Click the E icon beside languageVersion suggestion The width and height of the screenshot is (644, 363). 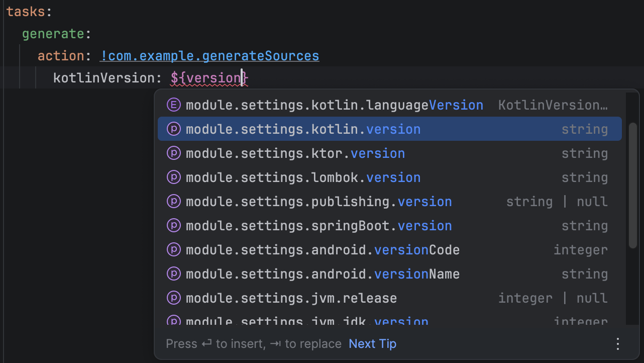(x=173, y=105)
